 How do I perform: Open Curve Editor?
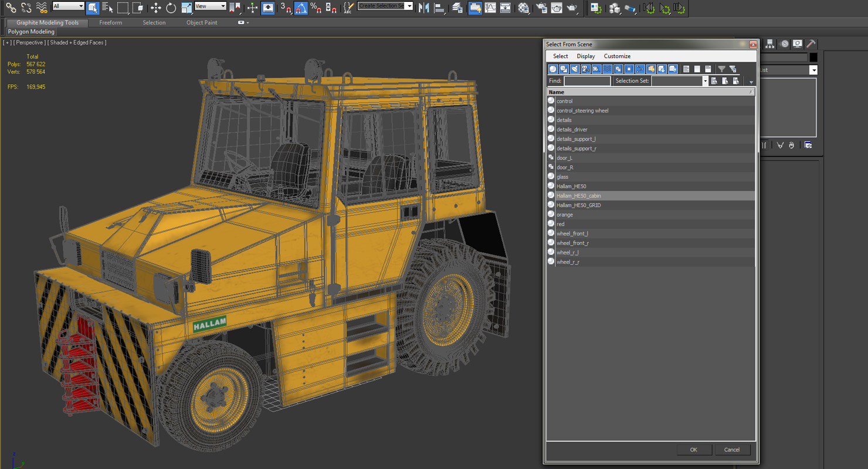(x=490, y=8)
